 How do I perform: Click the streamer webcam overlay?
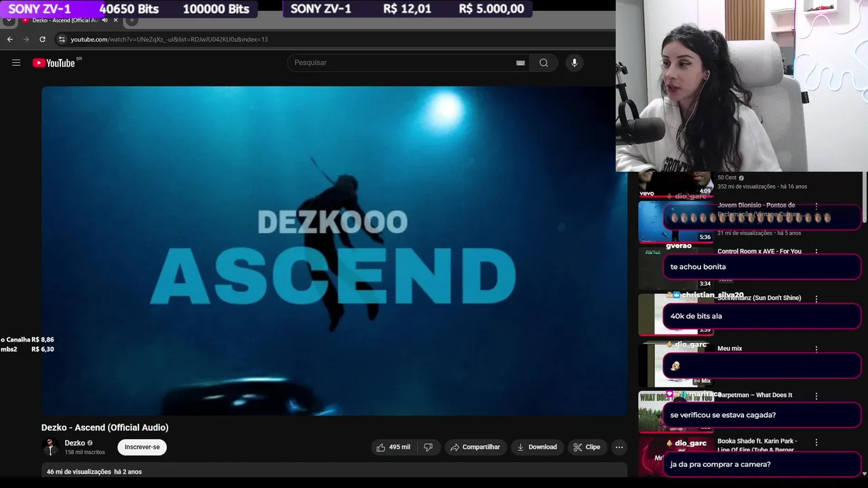(x=742, y=85)
